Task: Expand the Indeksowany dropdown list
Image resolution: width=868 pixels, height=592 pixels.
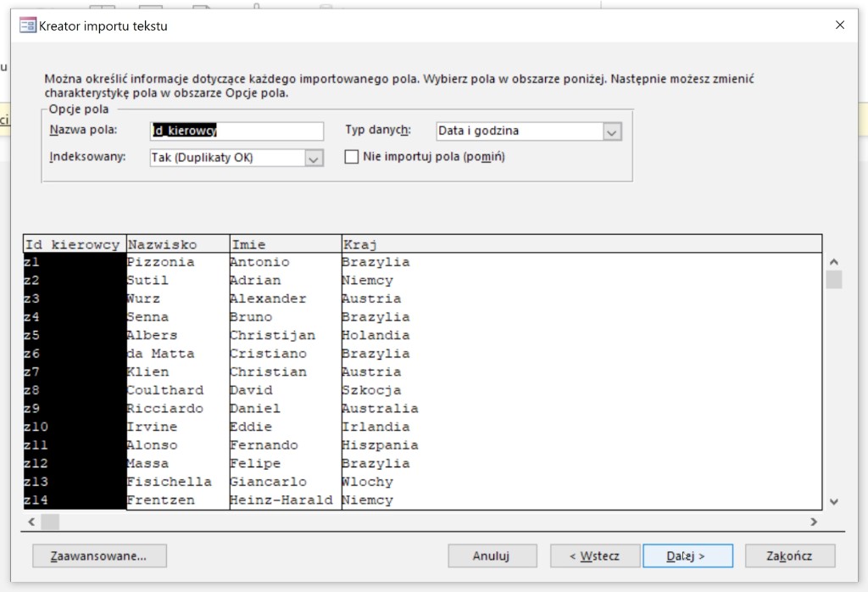Action: [x=314, y=158]
